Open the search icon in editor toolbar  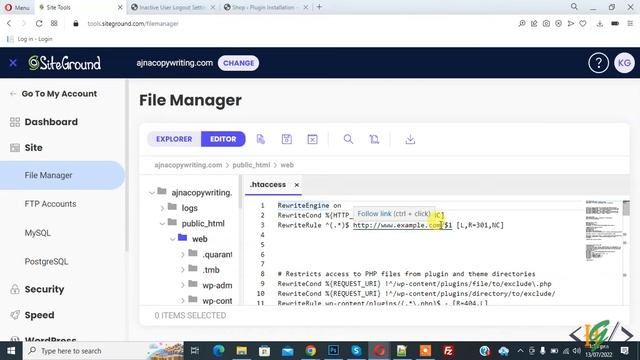click(348, 139)
